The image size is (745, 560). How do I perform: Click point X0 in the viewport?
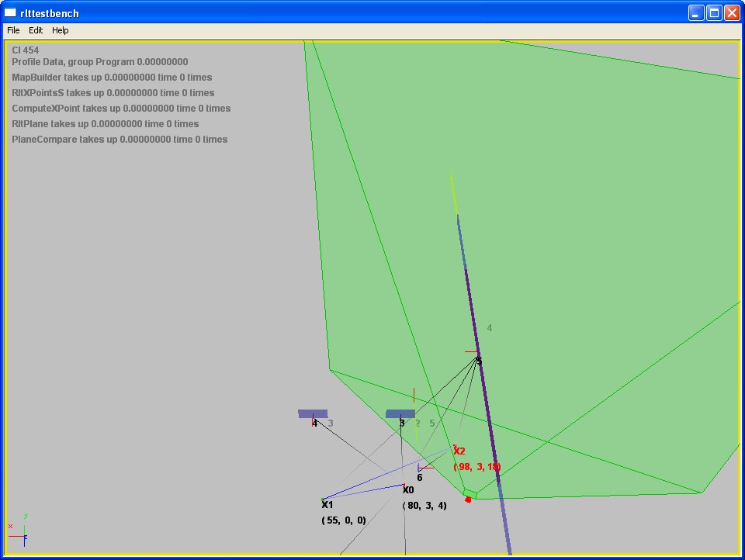407,489
